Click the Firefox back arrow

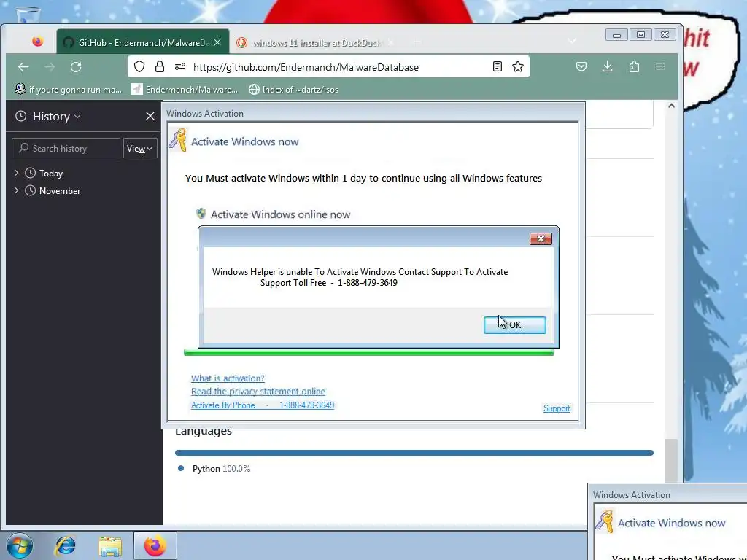pyautogui.click(x=23, y=67)
